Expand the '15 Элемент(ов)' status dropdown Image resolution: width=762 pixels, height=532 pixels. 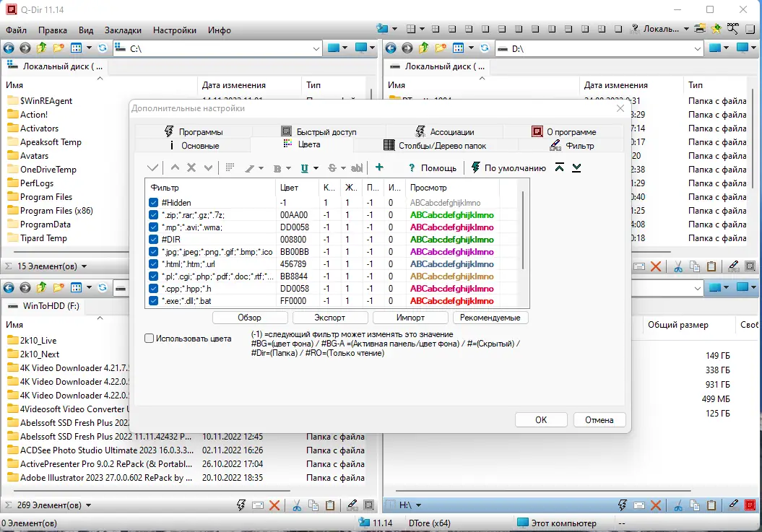click(84, 266)
